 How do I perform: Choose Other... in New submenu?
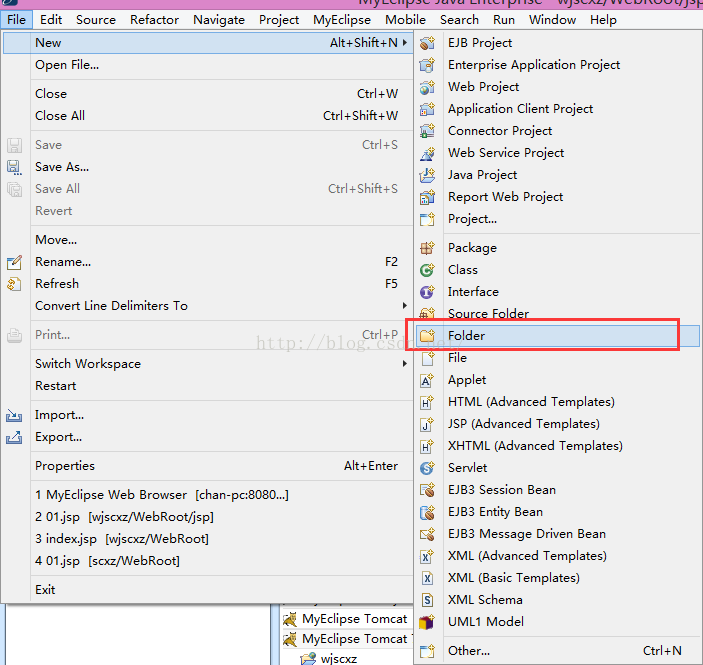point(557,651)
